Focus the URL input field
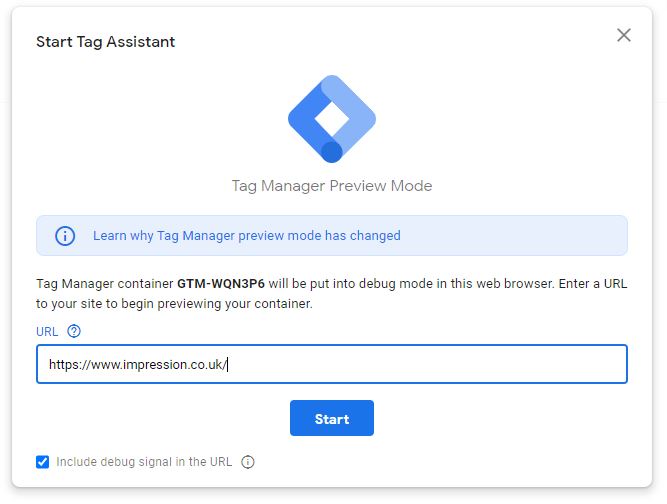Image resolution: width=667 pixels, height=504 pixels. (332, 364)
